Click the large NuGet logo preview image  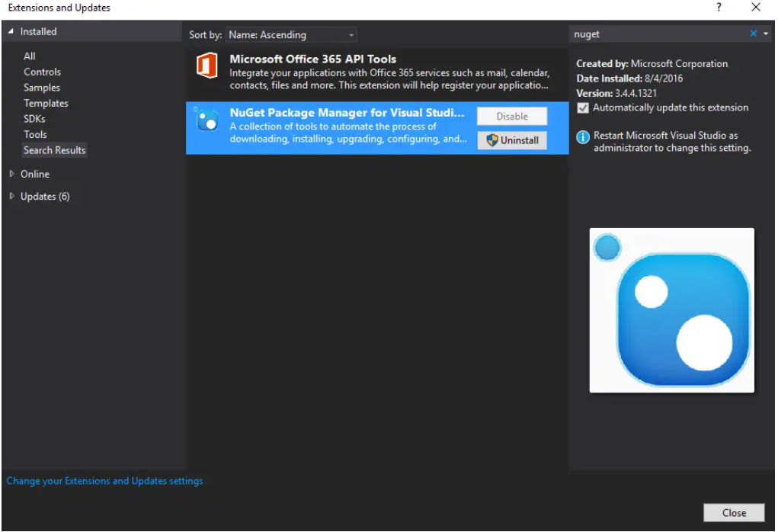point(671,310)
